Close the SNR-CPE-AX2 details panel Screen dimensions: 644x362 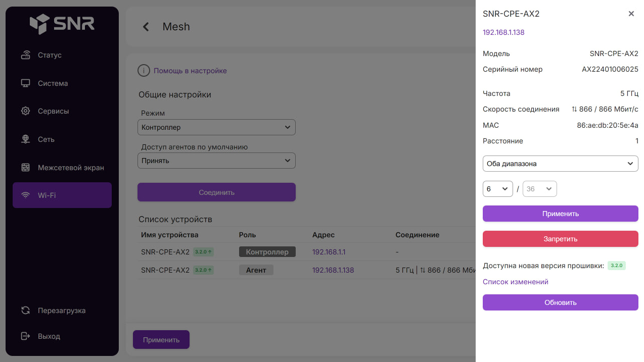pos(631,14)
